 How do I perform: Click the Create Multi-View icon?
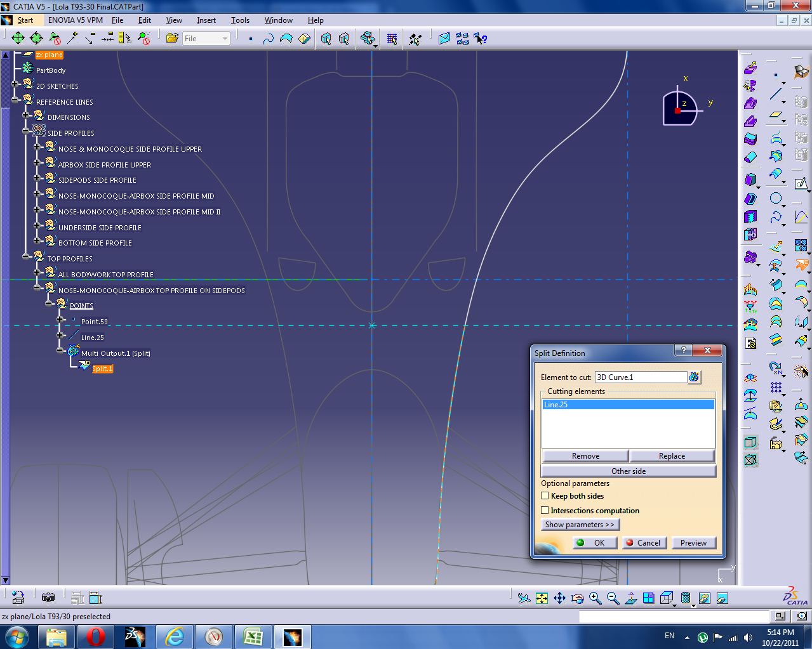click(x=648, y=598)
